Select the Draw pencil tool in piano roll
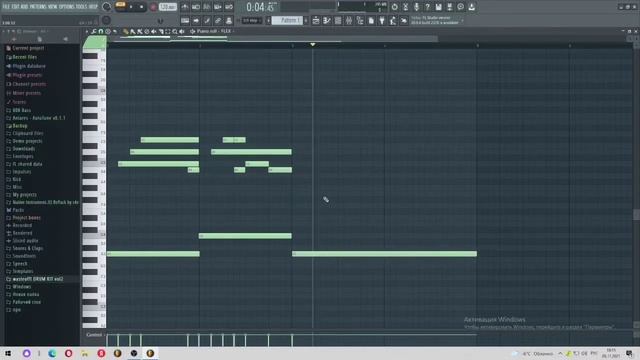The height and width of the screenshot is (360, 640). tap(126, 31)
